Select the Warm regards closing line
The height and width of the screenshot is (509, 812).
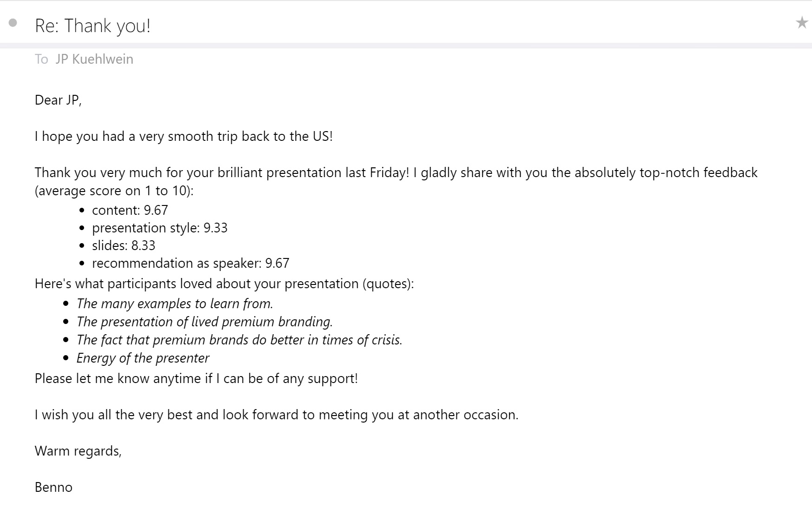(x=78, y=450)
